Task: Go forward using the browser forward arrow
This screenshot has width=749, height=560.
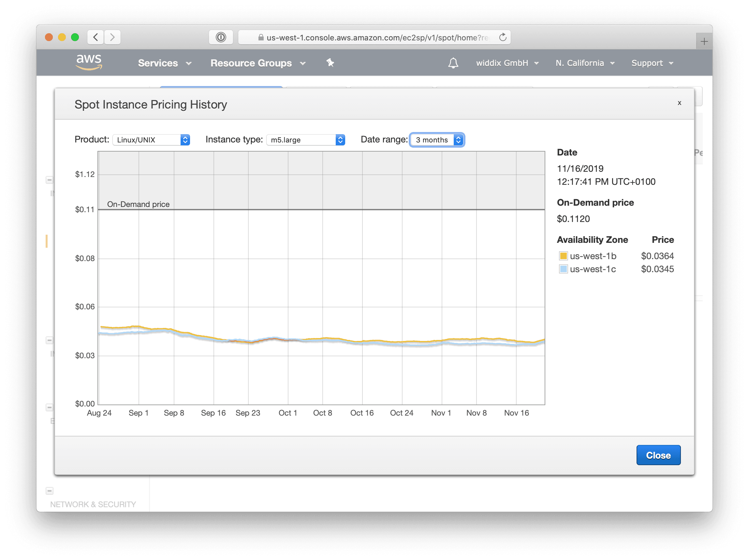Action: [112, 37]
